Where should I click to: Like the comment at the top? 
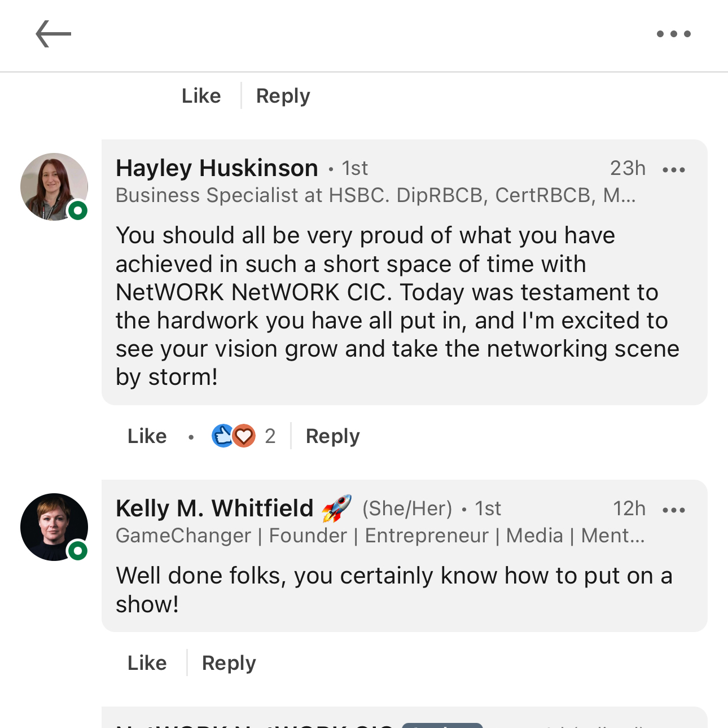(x=201, y=96)
